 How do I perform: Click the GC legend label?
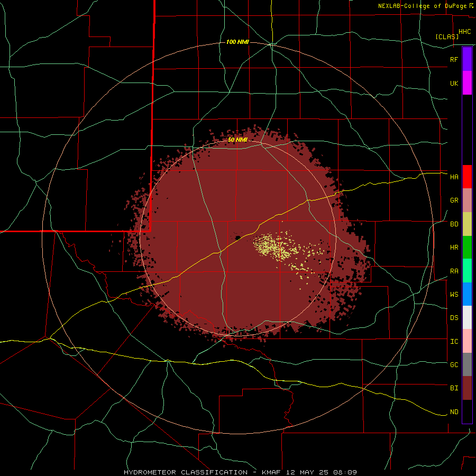pos(454,365)
